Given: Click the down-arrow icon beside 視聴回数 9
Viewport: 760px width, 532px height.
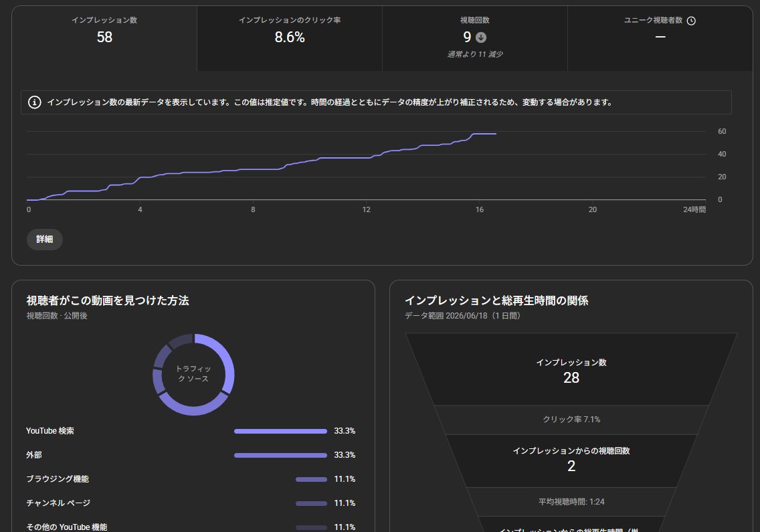Looking at the screenshot, I should click(481, 37).
